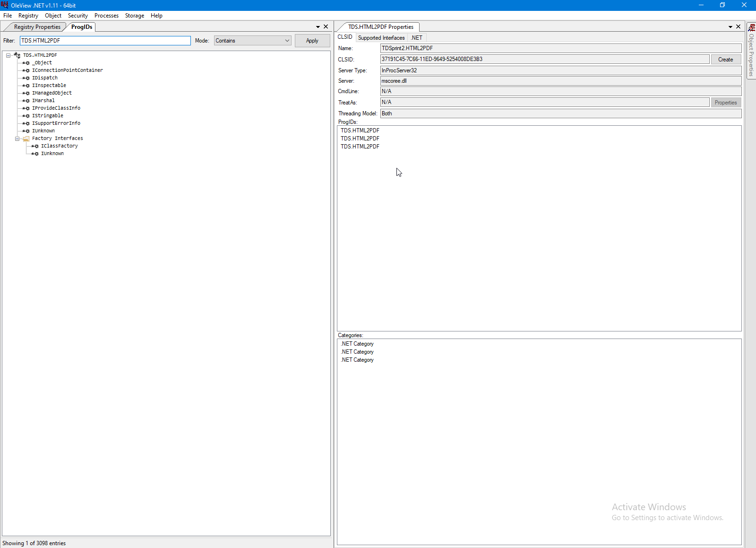Open the Help menu
756x548 pixels.
tap(156, 16)
